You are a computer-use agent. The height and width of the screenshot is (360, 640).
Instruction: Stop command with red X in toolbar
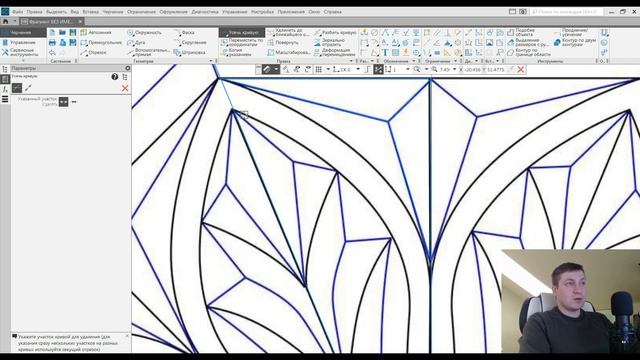(x=520, y=70)
